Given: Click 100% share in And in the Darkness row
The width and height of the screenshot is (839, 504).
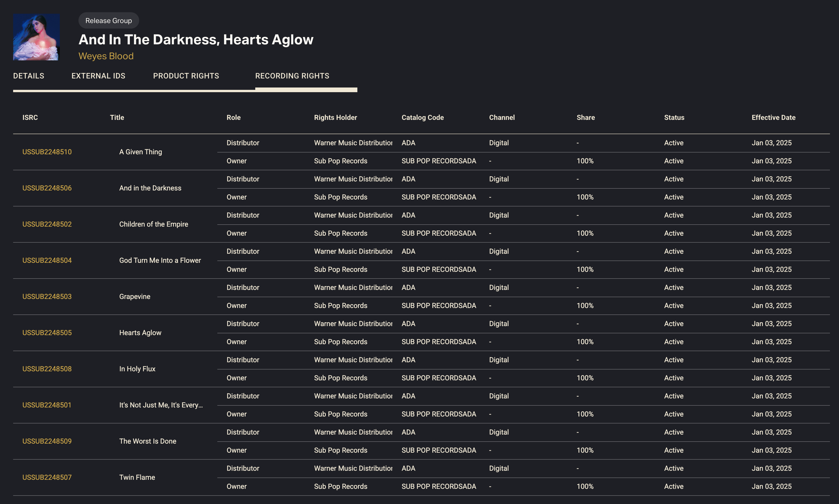Looking at the screenshot, I should click(585, 197).
